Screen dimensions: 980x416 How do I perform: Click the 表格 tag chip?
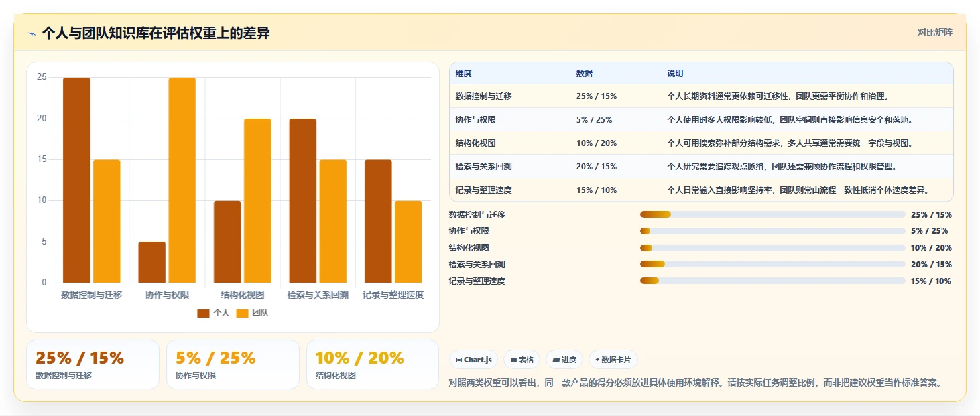coord(522,360)
